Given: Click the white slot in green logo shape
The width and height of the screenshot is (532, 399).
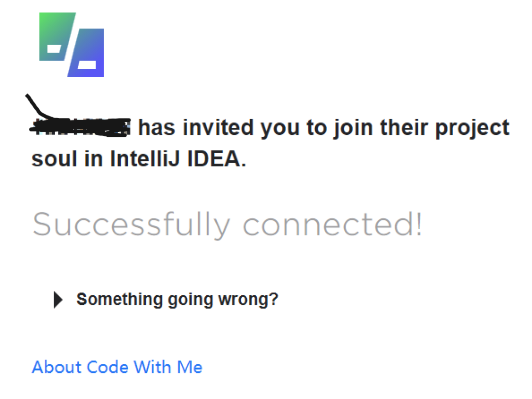Looking at the screenshot, I should point(54,49).
